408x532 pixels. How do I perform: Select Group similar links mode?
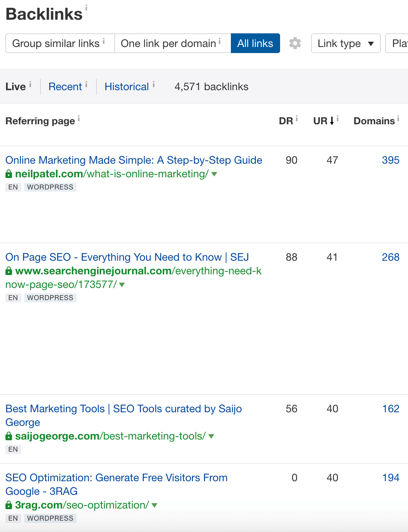(60, 43)
